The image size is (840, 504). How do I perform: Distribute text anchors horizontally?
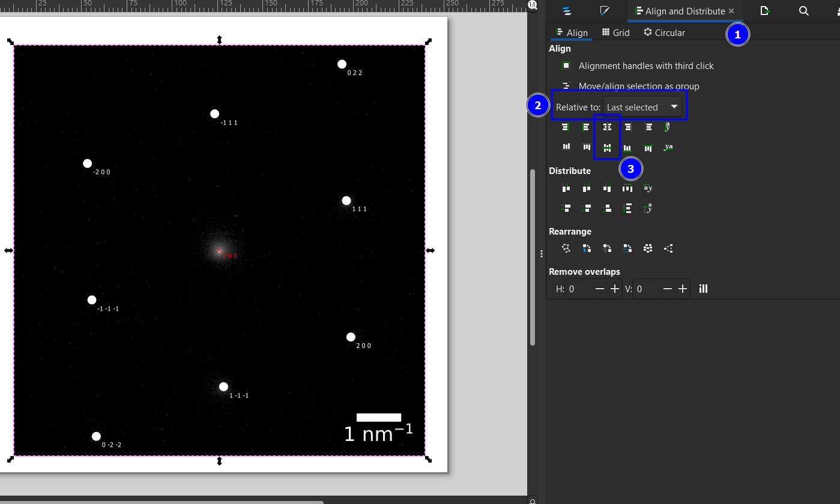pos(648,188)
